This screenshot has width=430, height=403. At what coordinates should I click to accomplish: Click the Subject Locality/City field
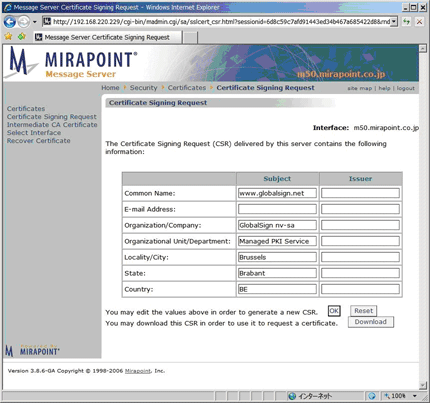277,257
